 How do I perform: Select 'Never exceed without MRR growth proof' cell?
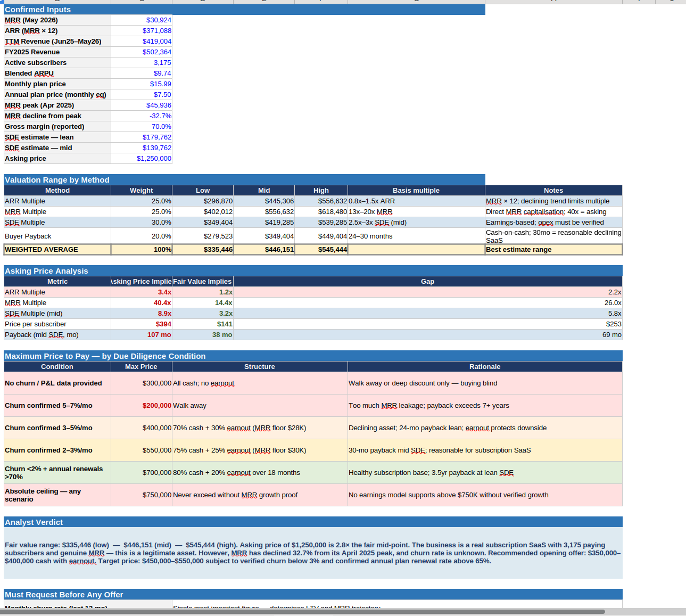pos(260,495)
